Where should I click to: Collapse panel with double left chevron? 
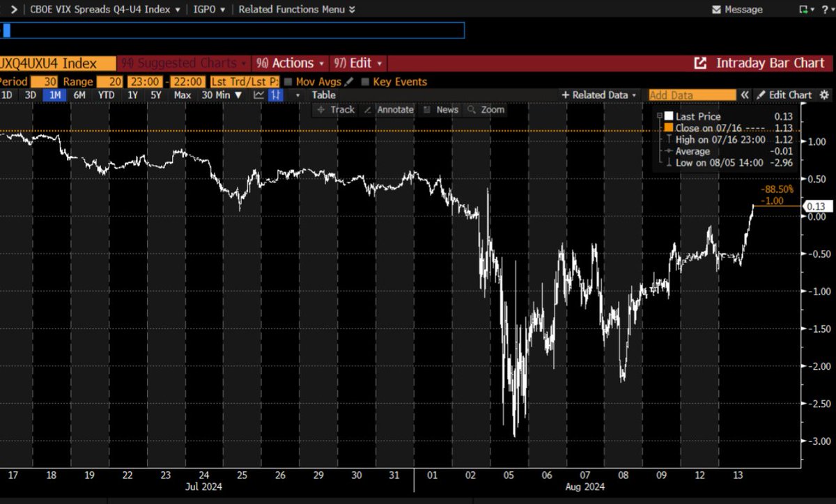click(745, 95)
